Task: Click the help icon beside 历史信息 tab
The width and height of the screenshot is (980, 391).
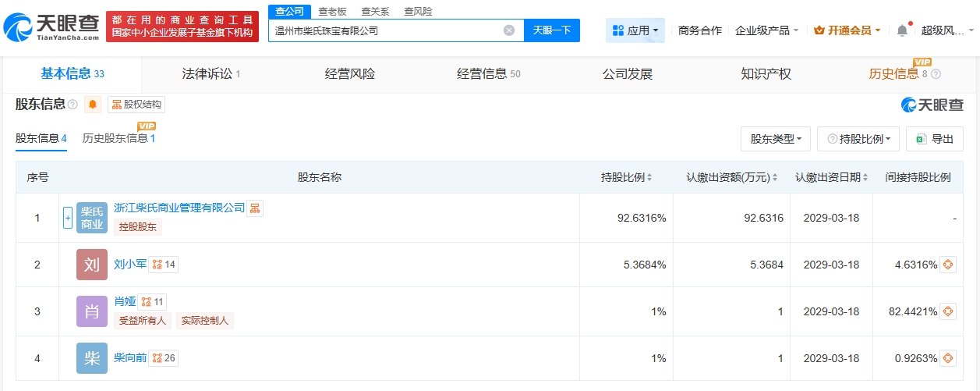Action: point(936,74)
